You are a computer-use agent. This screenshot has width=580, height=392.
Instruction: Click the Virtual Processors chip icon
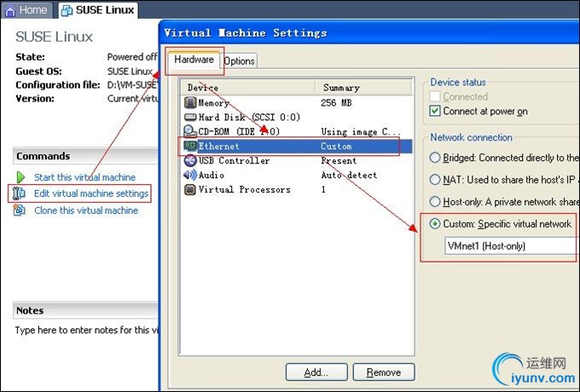190,189
